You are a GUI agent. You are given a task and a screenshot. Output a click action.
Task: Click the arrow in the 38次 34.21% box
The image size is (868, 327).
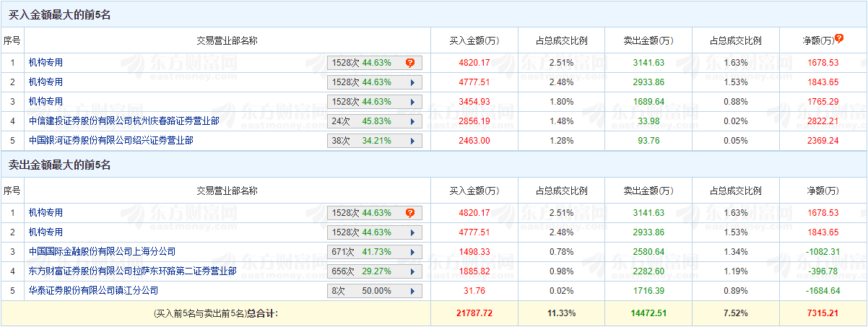click(412, 141)
